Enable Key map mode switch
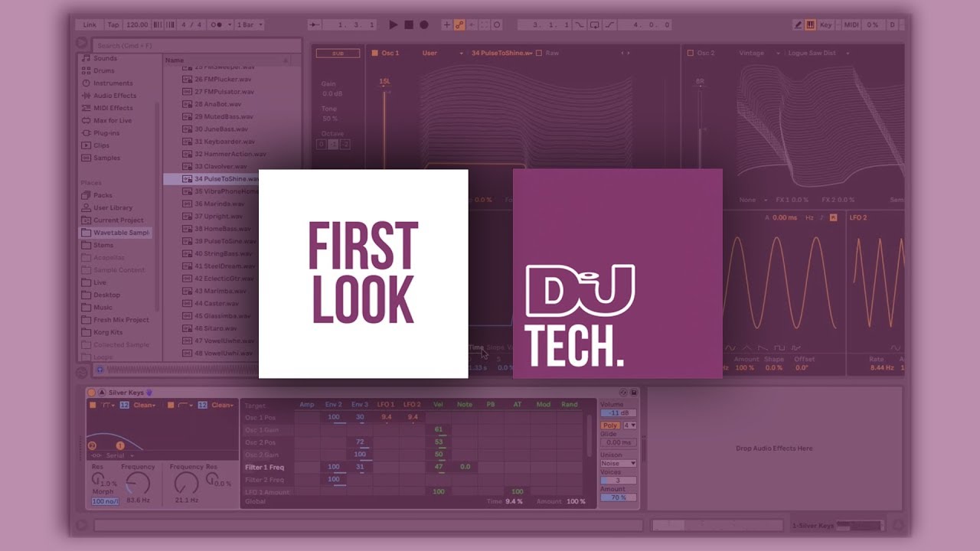Viewport: 980px width, 551px height. click(826, 24)
